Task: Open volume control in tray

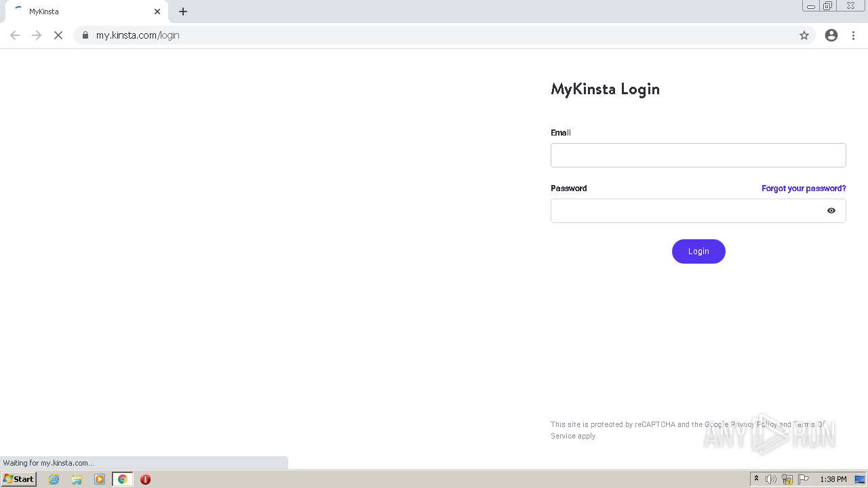Action: pos(771,479)
